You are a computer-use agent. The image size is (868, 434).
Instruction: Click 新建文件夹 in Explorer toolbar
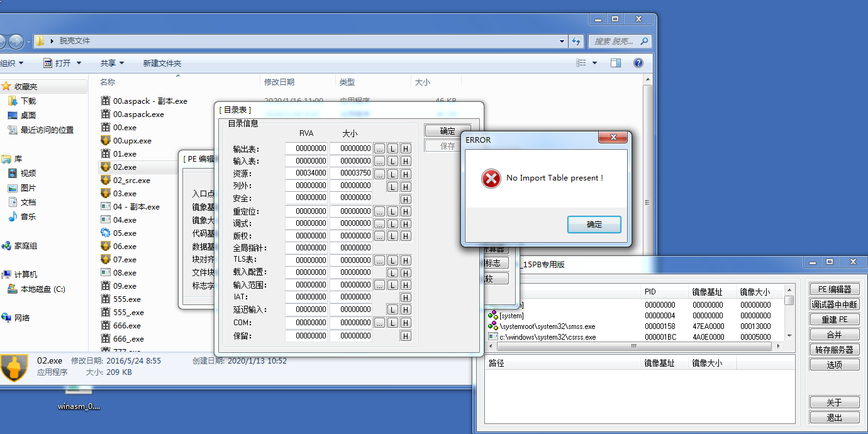(x=162, y=63)
